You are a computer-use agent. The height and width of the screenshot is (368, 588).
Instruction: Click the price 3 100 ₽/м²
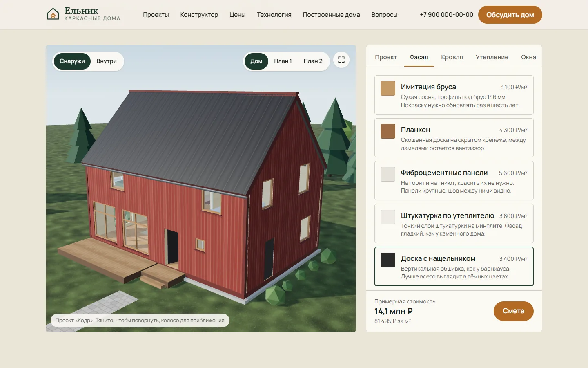[514, 87]
